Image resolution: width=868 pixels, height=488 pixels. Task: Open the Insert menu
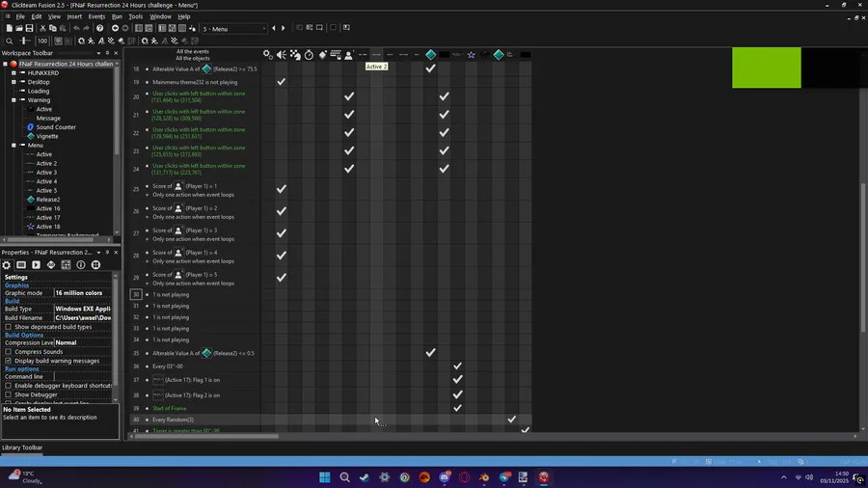point(74,16)
